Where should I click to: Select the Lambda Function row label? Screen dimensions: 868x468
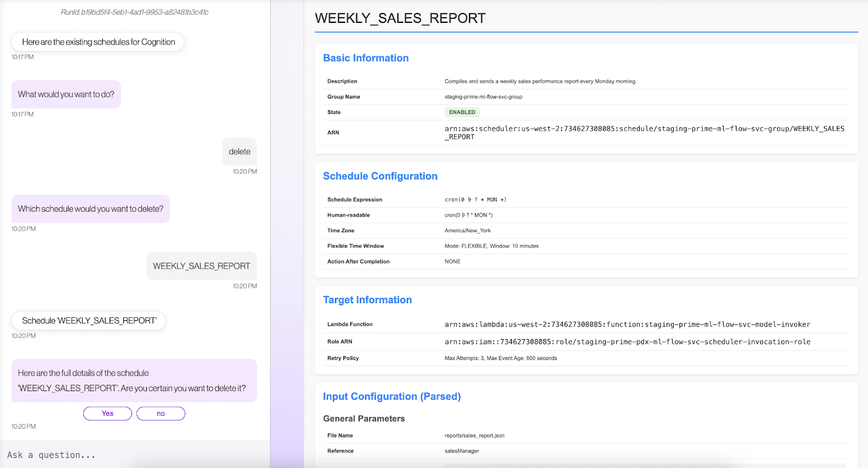(x=350, y=324)
